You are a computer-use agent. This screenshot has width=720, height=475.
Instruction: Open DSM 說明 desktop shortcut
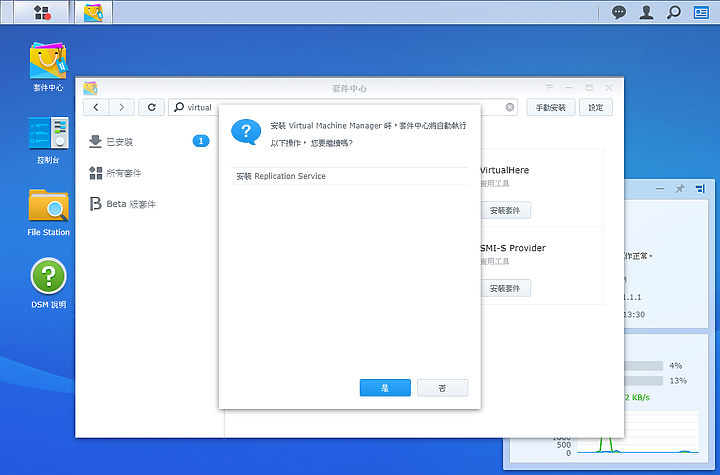coord(48,284)
